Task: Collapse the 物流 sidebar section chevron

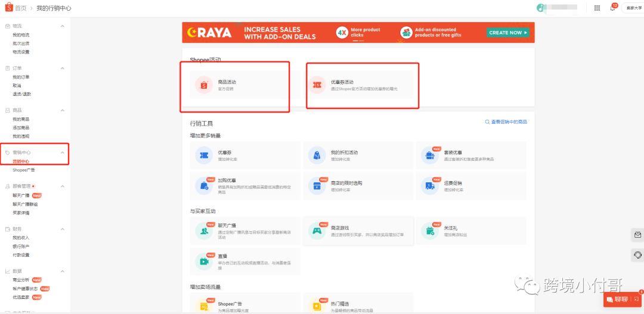Action: 63,26
